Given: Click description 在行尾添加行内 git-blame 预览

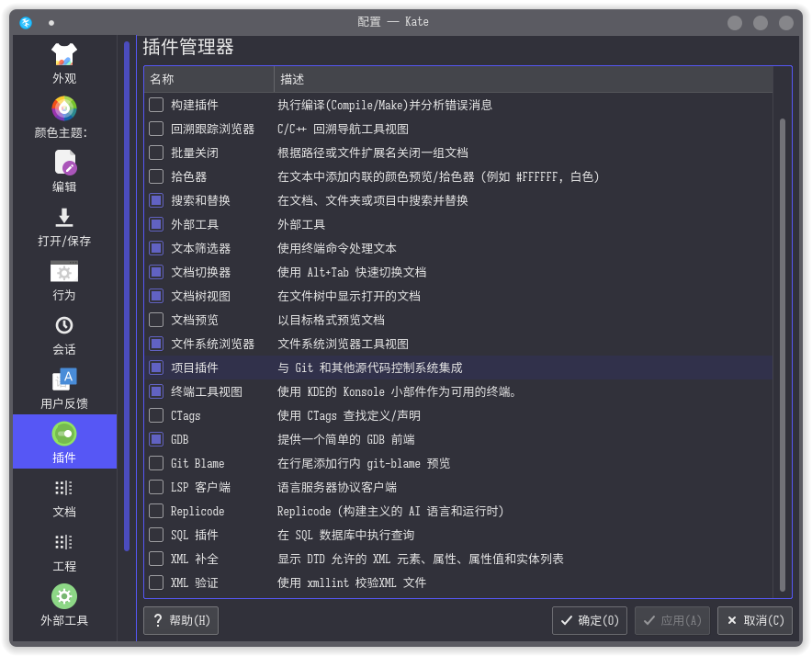Looking at the screenshot, I should click(x=364, y=463).
